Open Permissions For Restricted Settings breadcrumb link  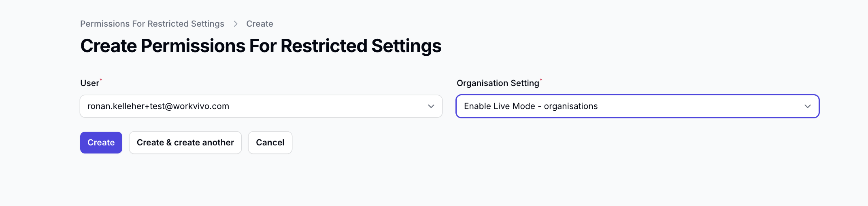click(x=152, y=24)
